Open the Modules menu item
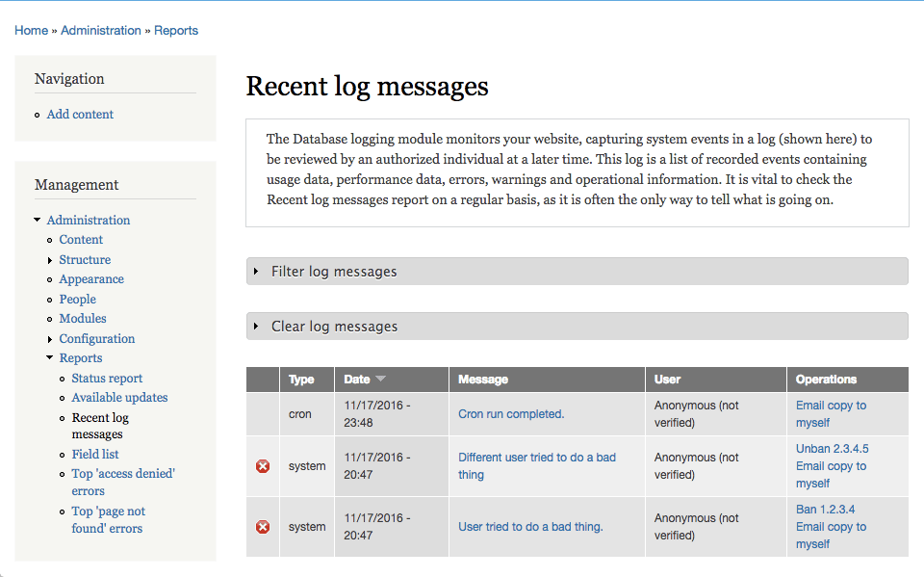Image resolution: width=924 pixels, height=577 pixels. tap(83, 319)
